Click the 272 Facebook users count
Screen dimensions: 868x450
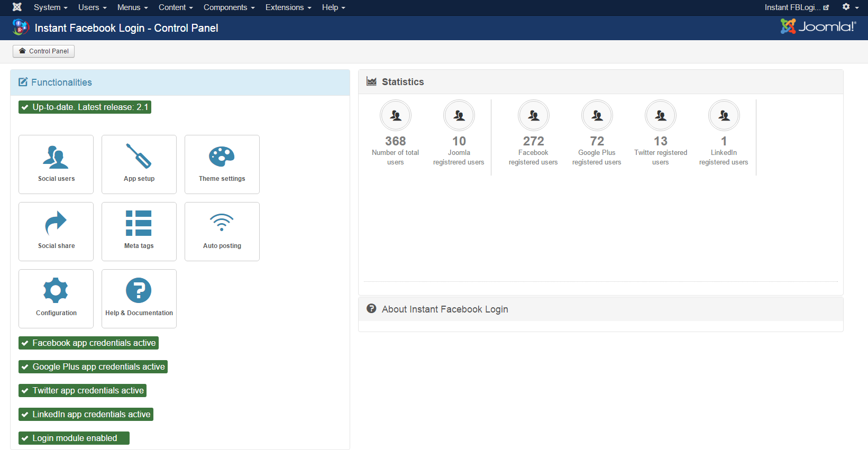(534, 141)
